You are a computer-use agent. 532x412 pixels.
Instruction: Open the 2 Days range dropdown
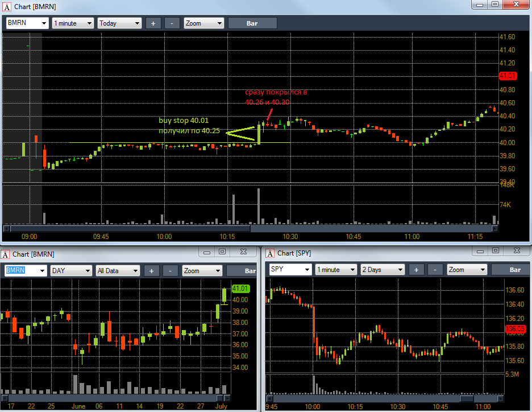tap(383, 270)
